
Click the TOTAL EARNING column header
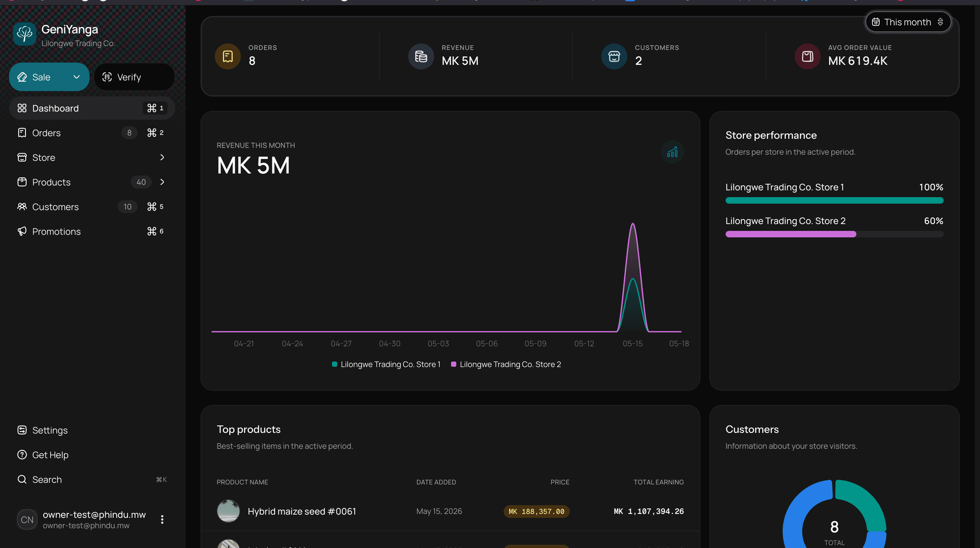tap(658, 482)
